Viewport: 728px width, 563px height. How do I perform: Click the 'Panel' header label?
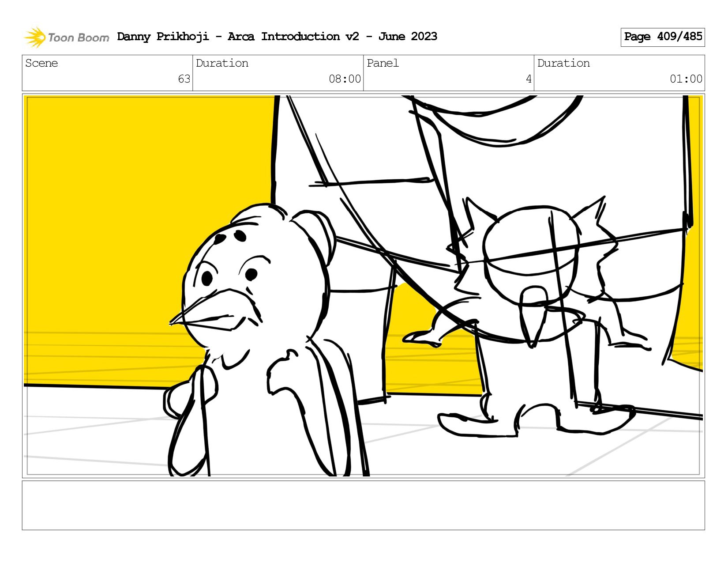(x=383, y=63)
